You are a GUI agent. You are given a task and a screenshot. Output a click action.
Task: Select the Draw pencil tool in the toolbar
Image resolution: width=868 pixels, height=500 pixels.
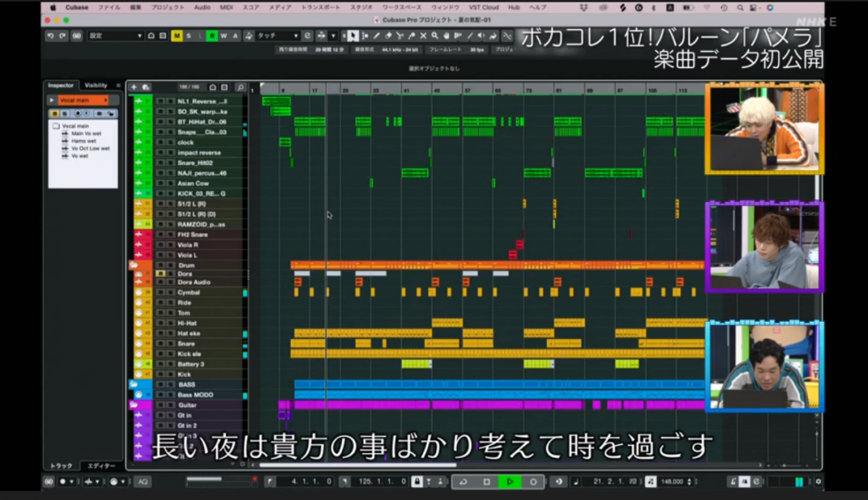pyautogui.click(x=377, y=35)
